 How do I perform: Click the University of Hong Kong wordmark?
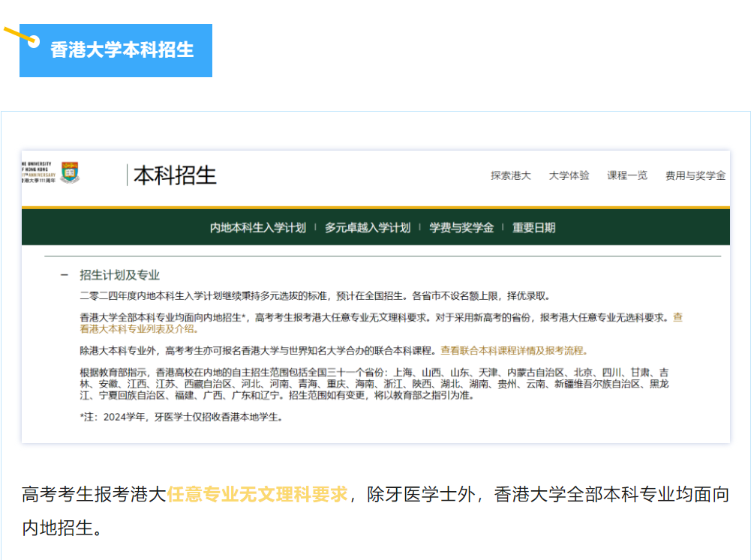coord(38,172)
